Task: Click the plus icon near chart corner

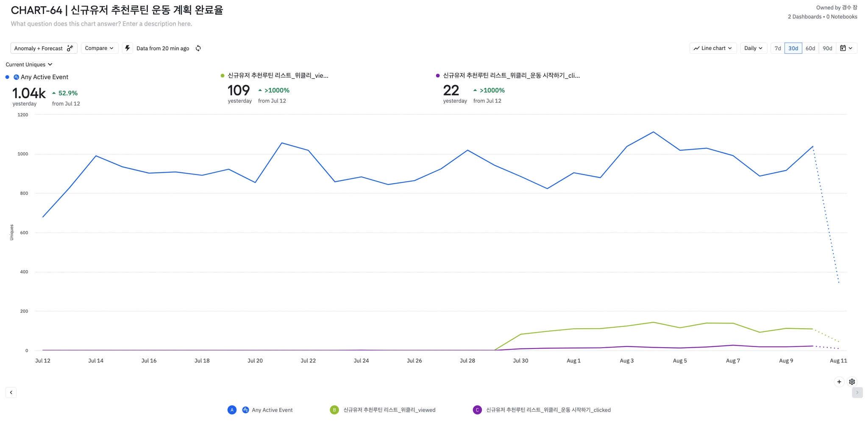Action: [839, 382]
